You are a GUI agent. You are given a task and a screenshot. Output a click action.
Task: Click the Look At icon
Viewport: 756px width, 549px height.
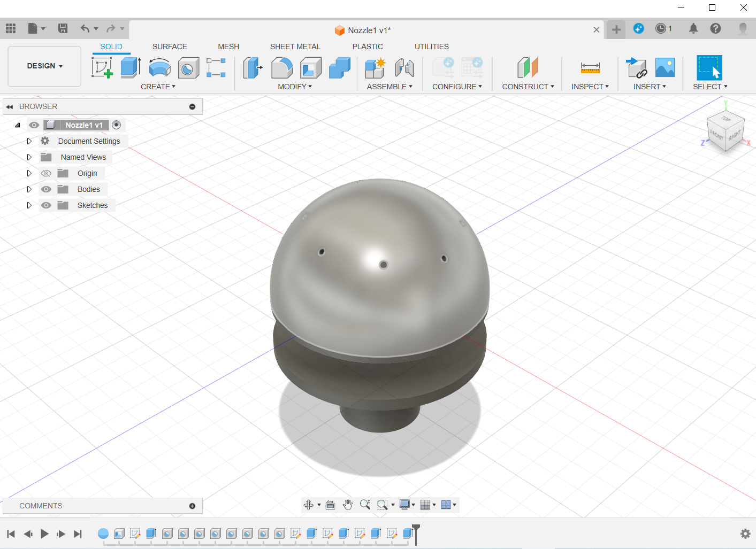[330, 505]
